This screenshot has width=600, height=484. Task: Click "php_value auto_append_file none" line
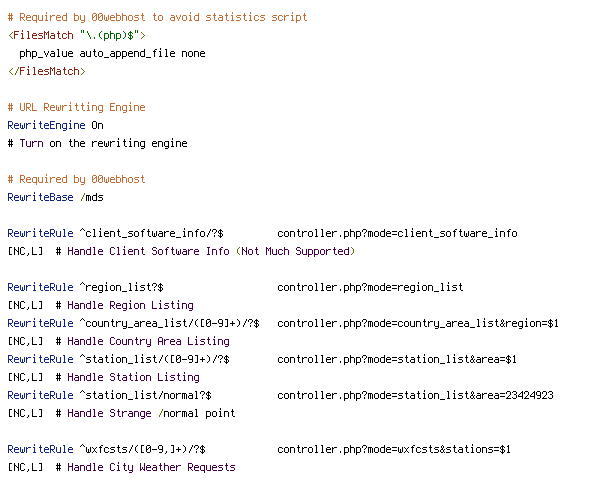click(112, 54)
